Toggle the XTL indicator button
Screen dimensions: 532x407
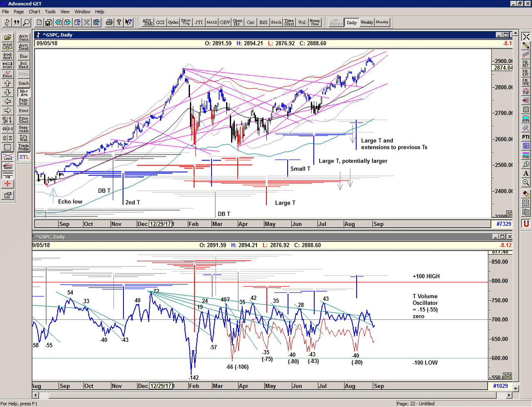click(24, 157)
